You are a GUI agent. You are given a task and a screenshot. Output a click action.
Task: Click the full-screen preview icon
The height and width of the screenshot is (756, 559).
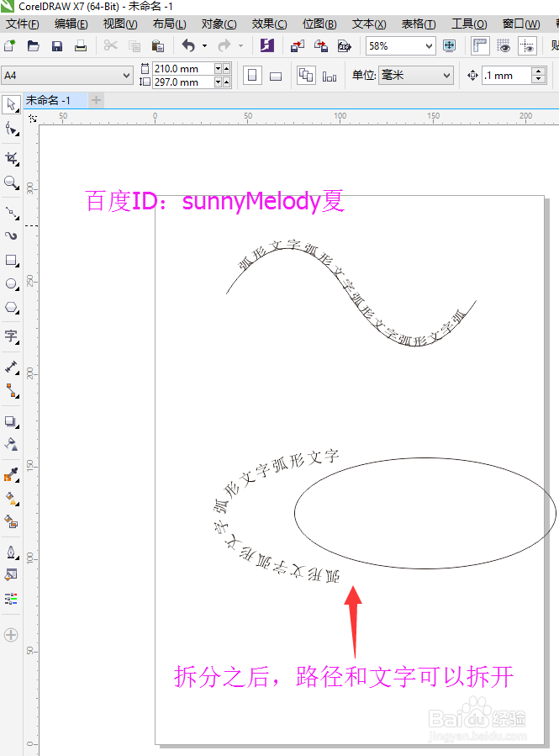click(x=449, y=45)
